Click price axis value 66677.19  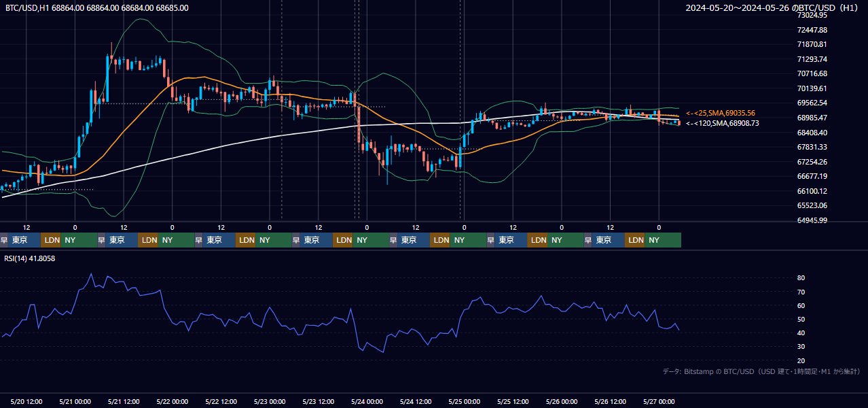(812, 176)
